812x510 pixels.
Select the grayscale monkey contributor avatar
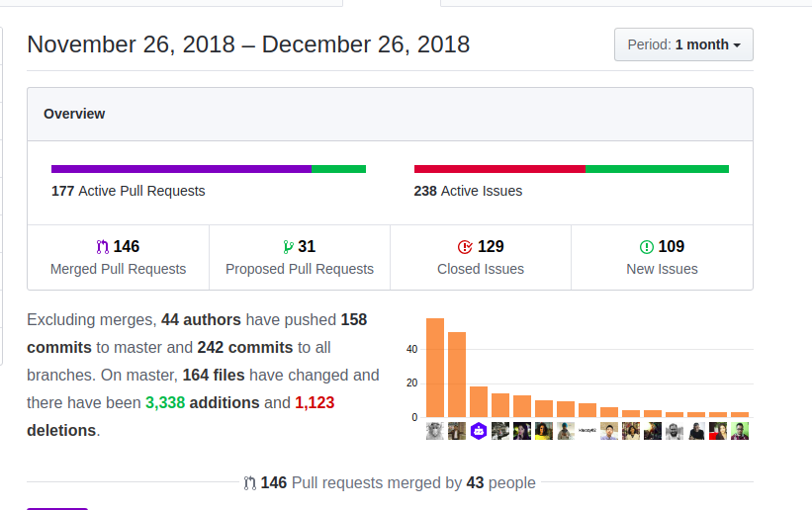(435, 431)
